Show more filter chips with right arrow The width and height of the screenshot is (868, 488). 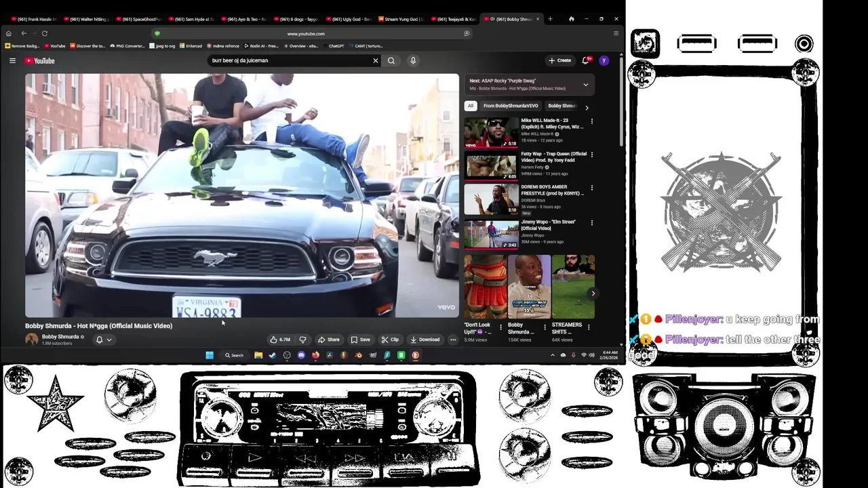tap(587, 107)
